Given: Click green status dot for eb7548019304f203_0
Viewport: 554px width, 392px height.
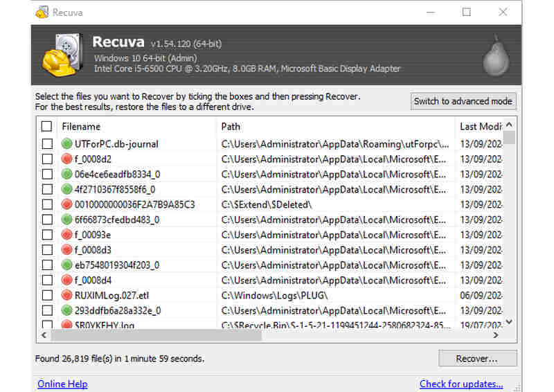Looking at the screenshot, I should 66,265.
